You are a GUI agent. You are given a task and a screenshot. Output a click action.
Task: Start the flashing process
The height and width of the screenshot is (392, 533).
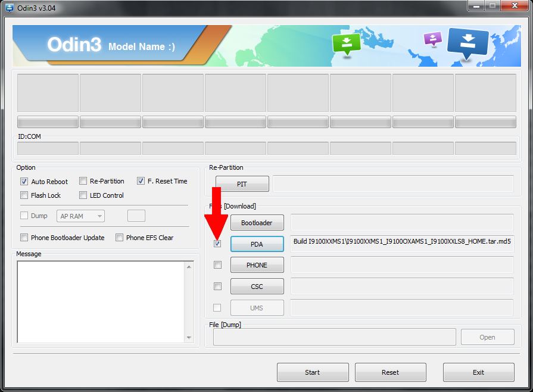[x=313, y=372]
